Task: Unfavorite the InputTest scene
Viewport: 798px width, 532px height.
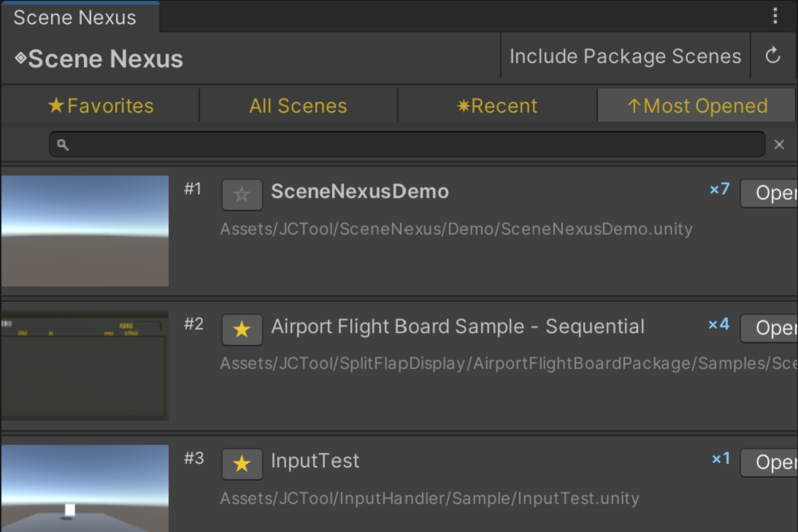Action: click(242, 464)
